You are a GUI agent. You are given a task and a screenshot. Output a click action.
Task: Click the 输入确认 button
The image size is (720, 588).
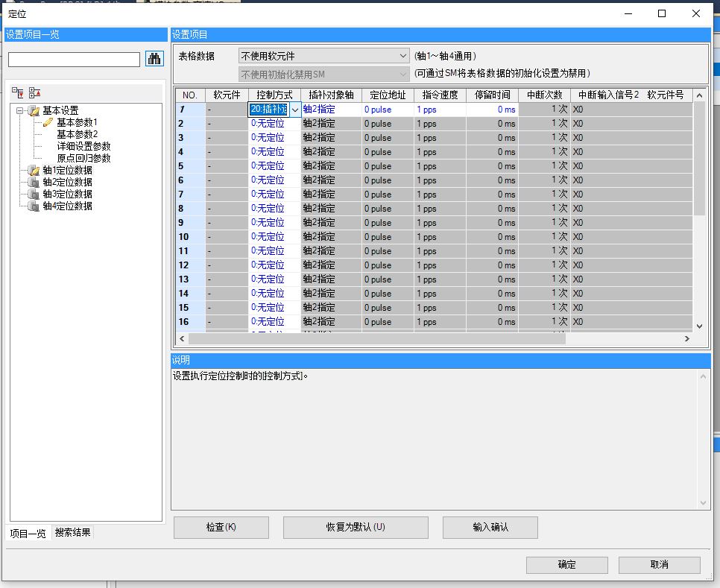click(x=490, y=528)
